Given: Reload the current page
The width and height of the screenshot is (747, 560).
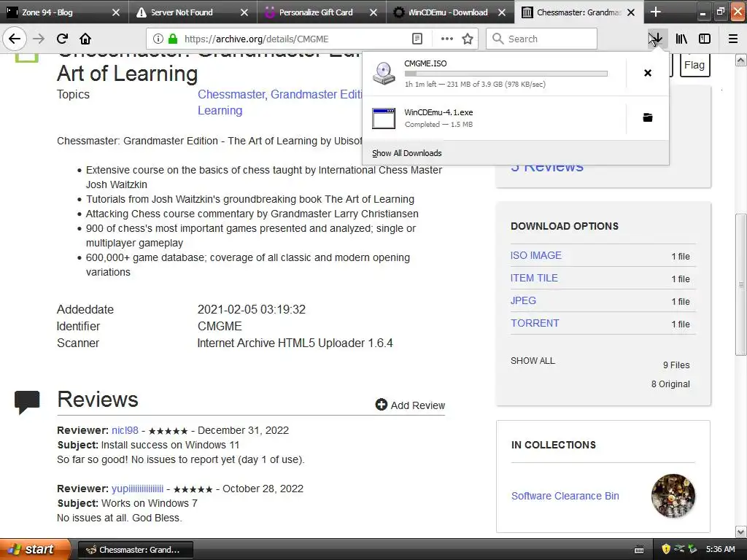Looking at the screenshot, I should pos(62,39).
